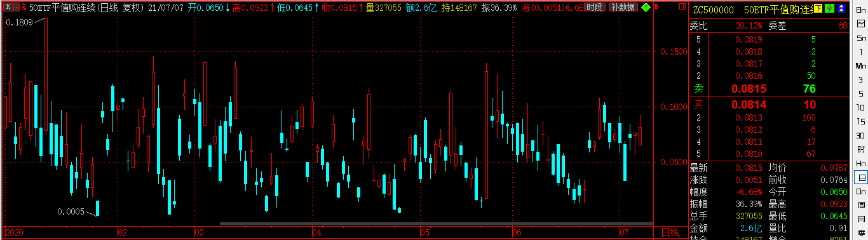Select the Sn period in sidebar

coord(861,37)
